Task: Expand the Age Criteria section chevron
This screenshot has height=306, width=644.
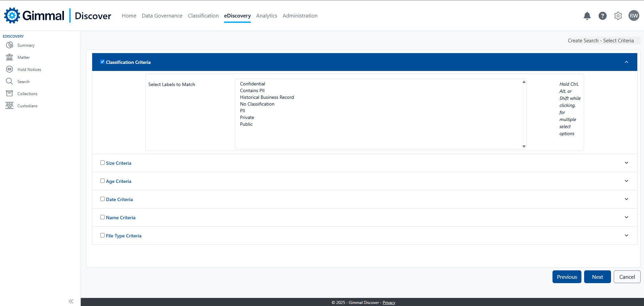Action: [627, 181]
